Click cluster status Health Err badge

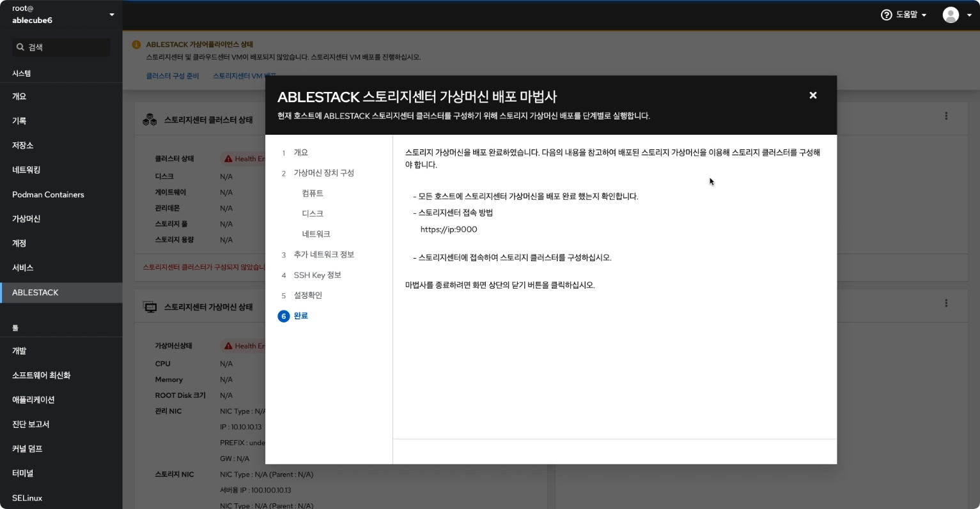tap(244, 159)
